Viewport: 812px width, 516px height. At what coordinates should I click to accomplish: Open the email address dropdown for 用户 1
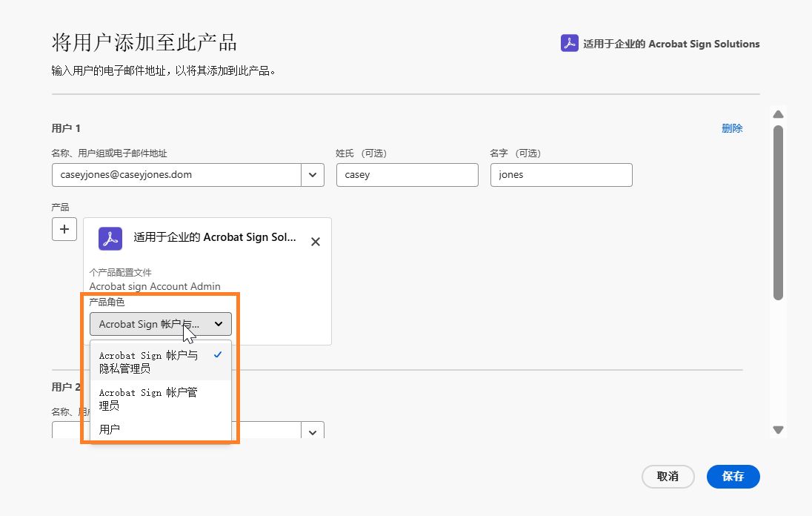click(x=312, y=175)
